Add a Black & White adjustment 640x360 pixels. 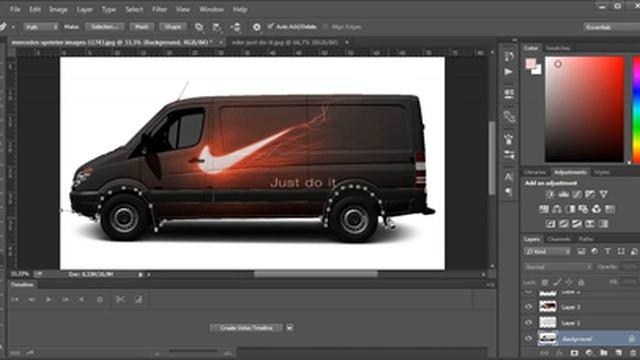tap(570, 209)
